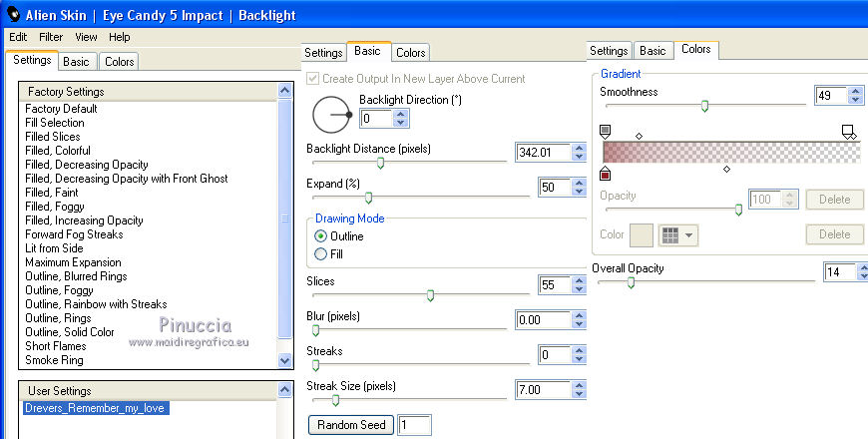Select the Filled, Colorful preset

click(58, 150)
